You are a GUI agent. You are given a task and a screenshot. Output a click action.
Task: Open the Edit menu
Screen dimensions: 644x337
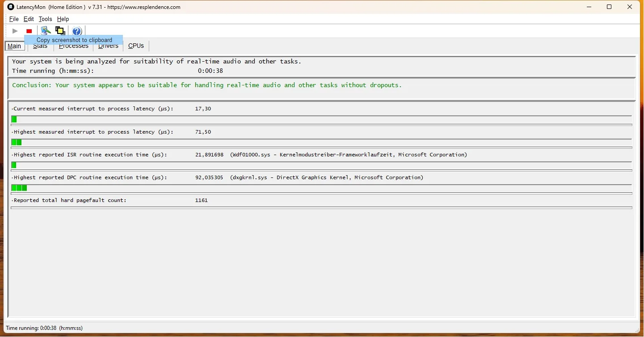pyautogui.click(x=29, y=19)
